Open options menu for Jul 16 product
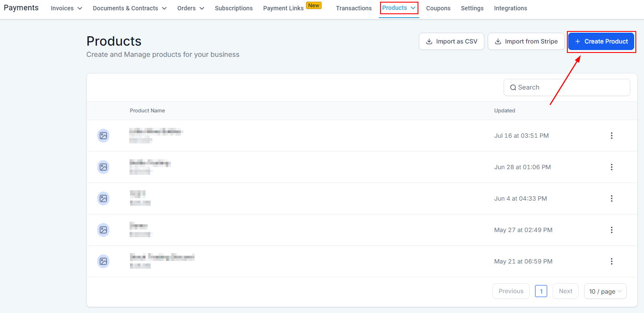Viewport: 644px width, 313px height. 611,136
